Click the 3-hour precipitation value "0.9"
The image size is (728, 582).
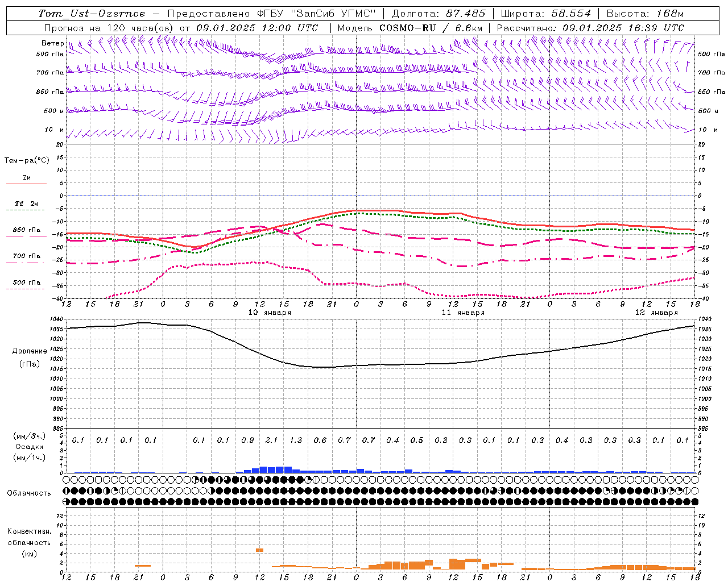coord(247,440)
